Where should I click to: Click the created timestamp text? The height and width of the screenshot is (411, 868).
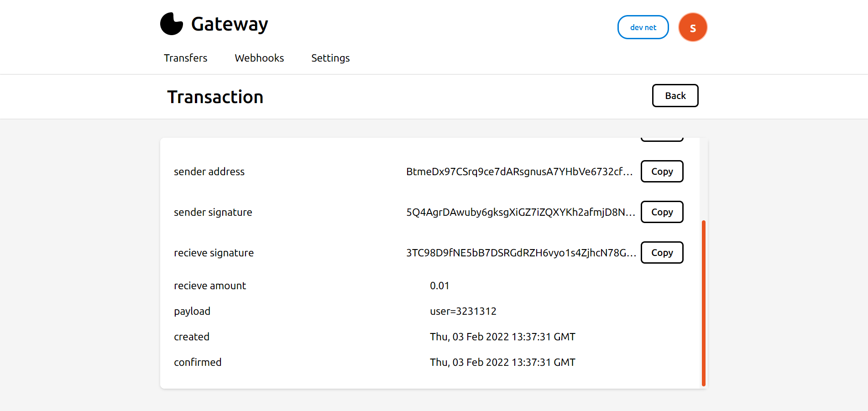point(502,337)
